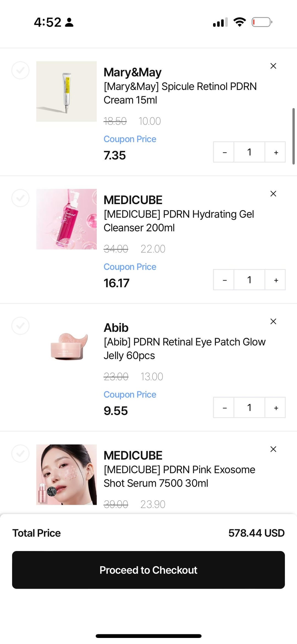
Task: Select the Abib eye patch checkbox
Action: point(20,326)
